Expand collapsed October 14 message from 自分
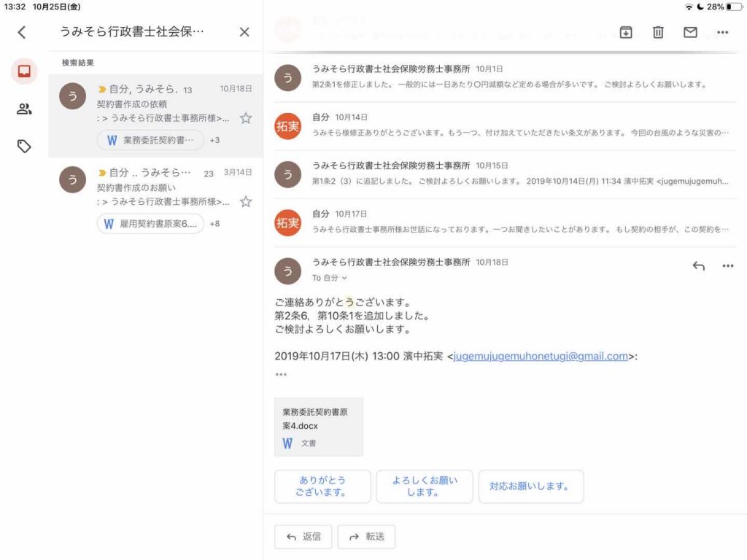The width and height of the screenshot is (747, 560). pos(503,125)
